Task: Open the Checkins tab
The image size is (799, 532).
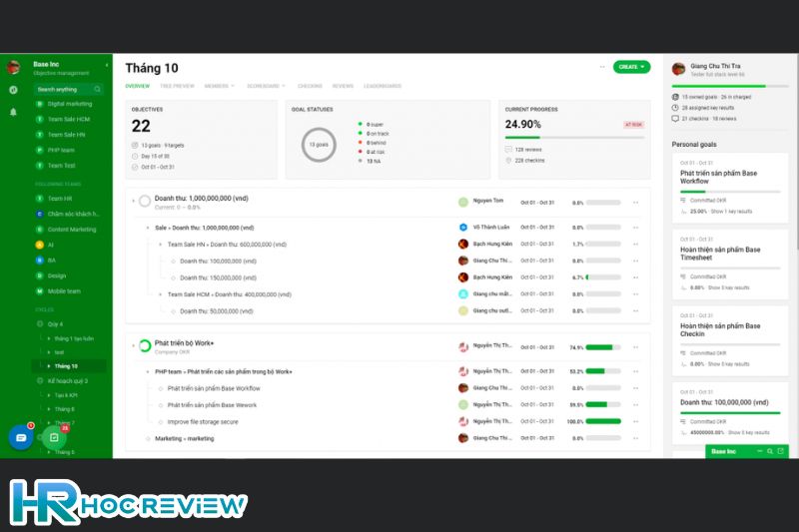Action: coord(310,86)
